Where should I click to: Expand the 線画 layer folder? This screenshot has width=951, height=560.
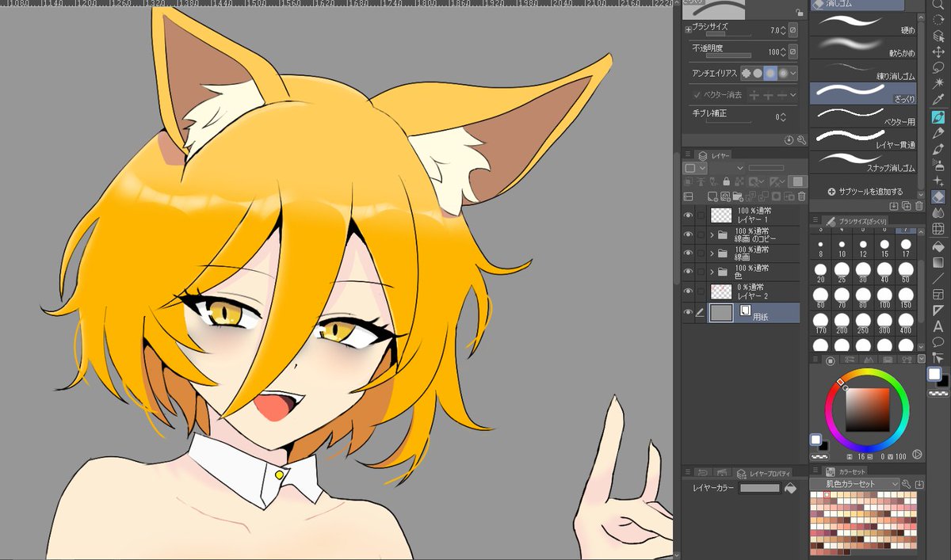(x=712, y=253)
